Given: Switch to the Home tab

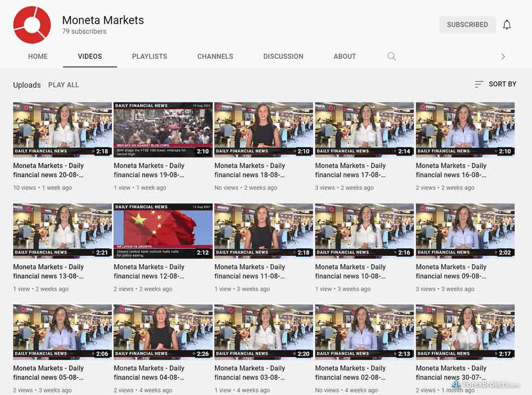Looking at the screenshot, I should pos(38,56).
